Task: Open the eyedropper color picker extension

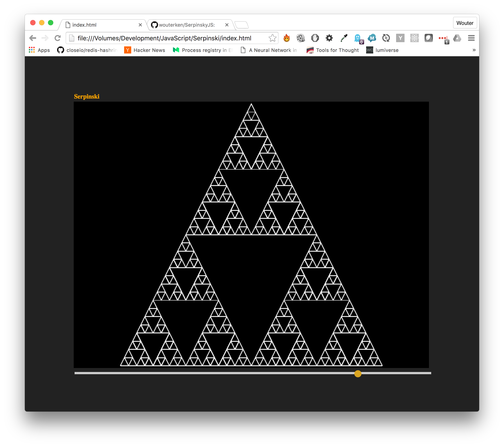Action: coord(344,38)
